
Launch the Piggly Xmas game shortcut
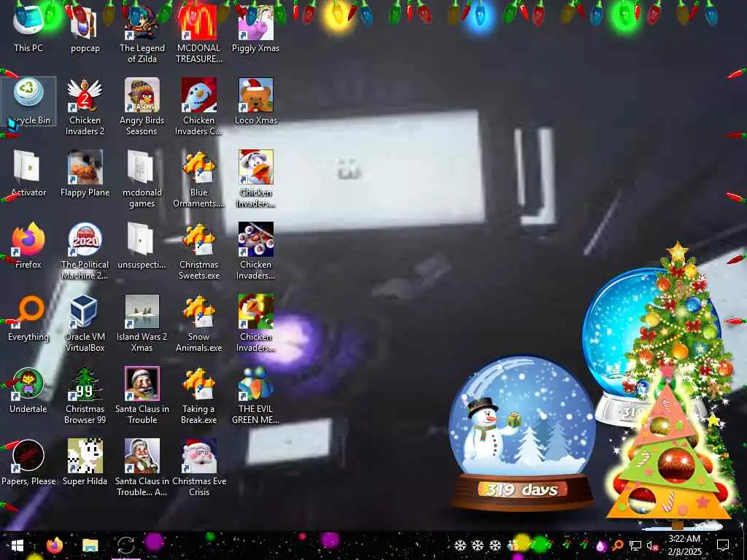point(256,28)
